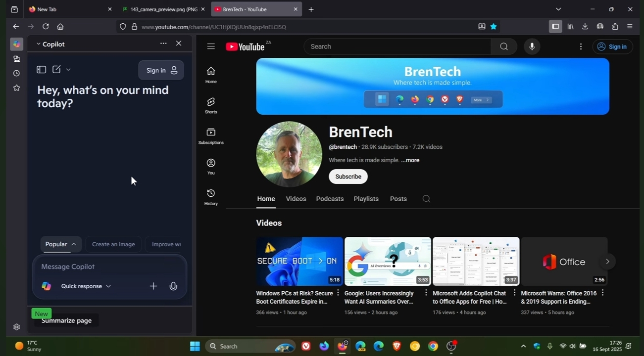Open Windows Start menu
644x356 pixels.
pyautogui.click(x=195, y=346)
